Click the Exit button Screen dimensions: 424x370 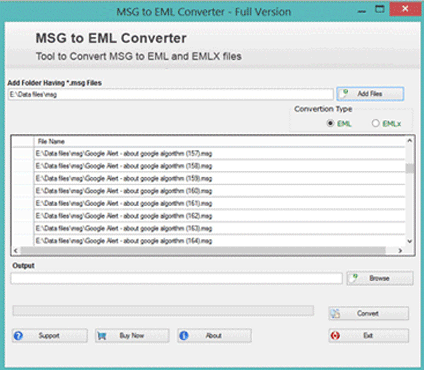[368, 336]
